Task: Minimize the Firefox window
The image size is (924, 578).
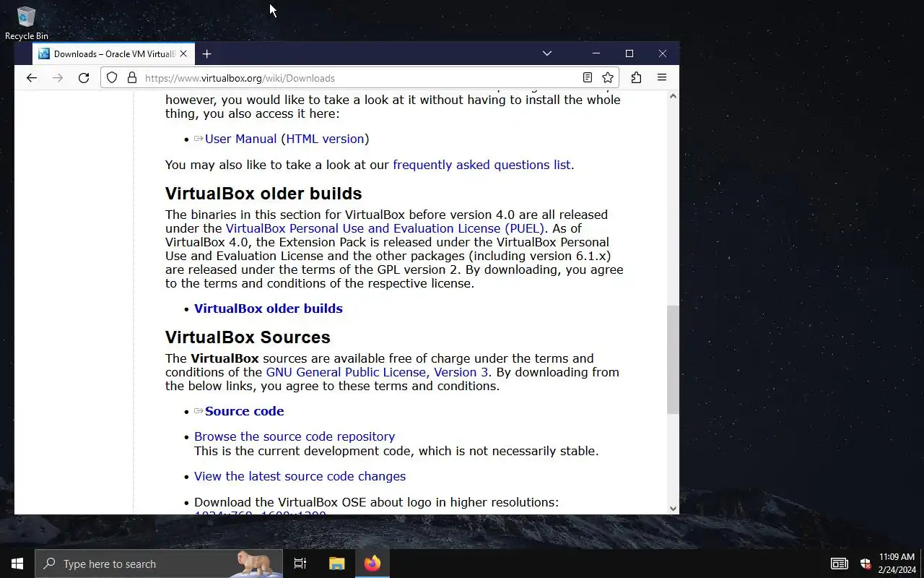Action: click(x=596, y=53)
